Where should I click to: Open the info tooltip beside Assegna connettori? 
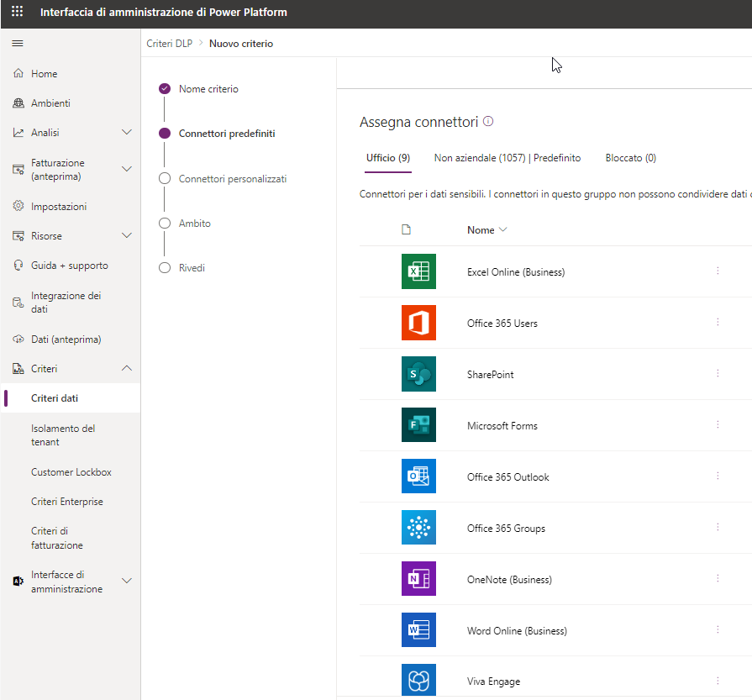pyautogui.click(x=487, y=121)
